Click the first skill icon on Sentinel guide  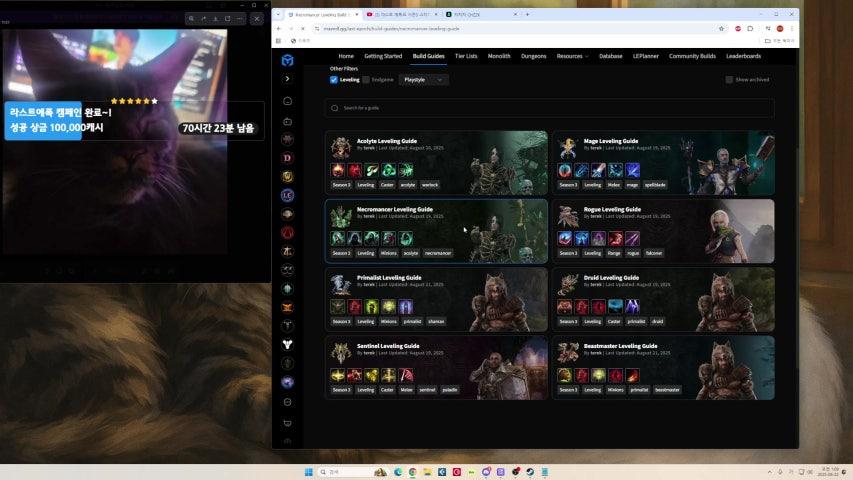pyautogui.click(x=338, y=375)
